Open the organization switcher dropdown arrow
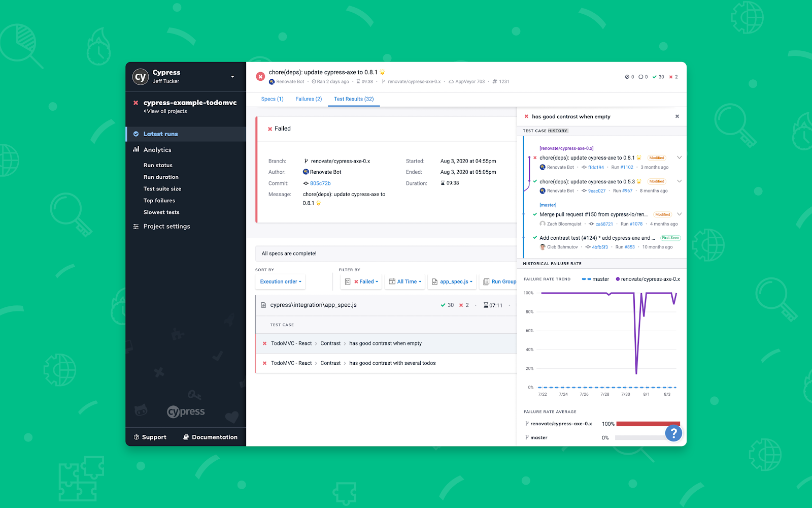 (x=232, y=77)
